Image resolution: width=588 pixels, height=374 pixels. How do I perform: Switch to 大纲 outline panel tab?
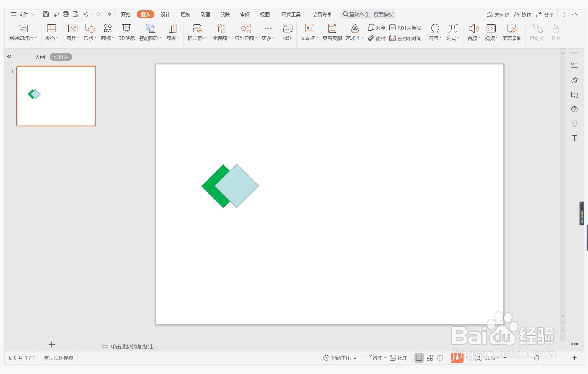click(x=40, y=57)
